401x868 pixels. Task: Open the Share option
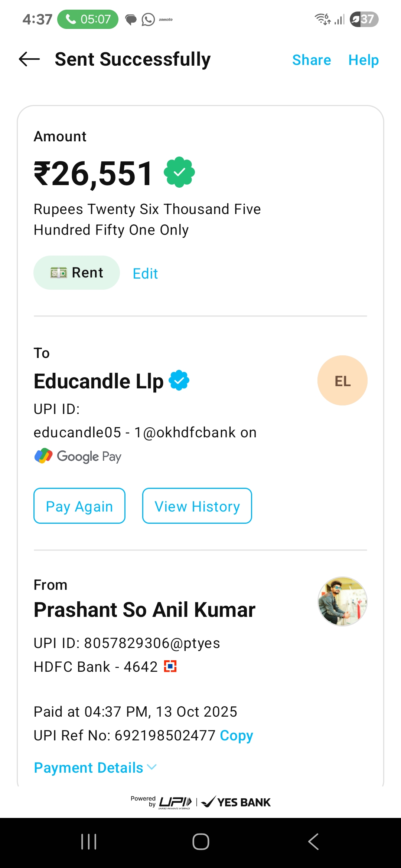[x=312, y=60]
